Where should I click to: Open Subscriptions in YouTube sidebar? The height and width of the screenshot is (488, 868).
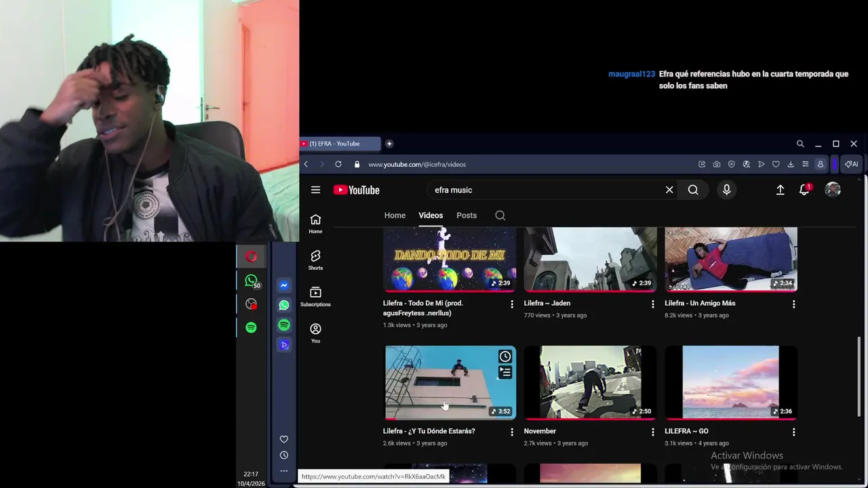315,297
